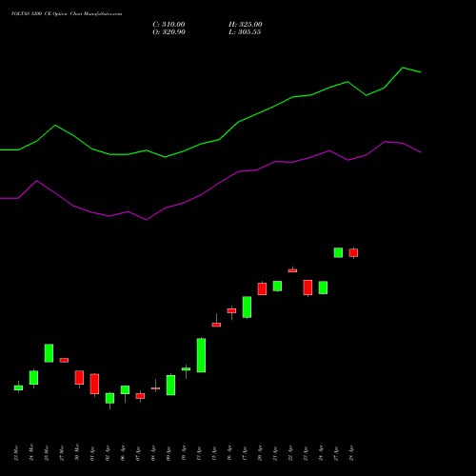The image size is (476, 476).
Task: Click the 25 Mar date label
Action: coord(47,453)
